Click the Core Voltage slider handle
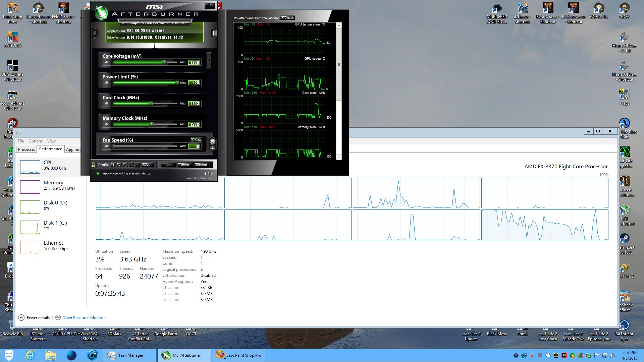Viewport: 644px width, 362px height. (164, 62)
